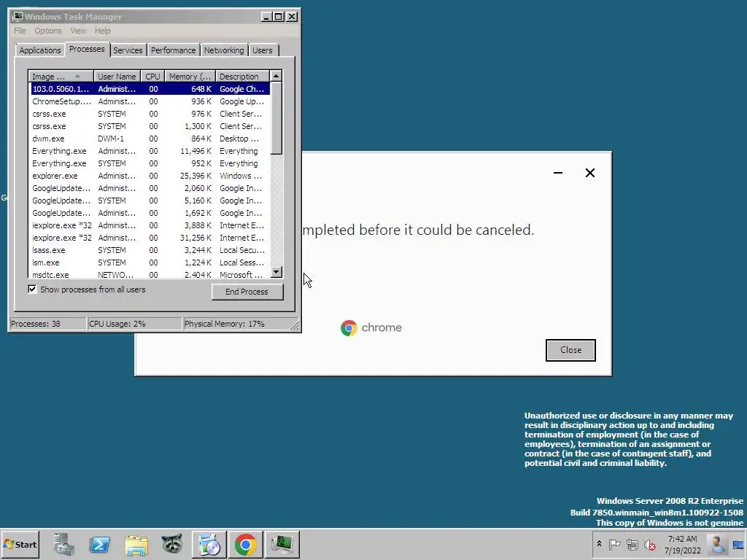
Task: Switch to the Networking tab
Action: coord(224,50)
